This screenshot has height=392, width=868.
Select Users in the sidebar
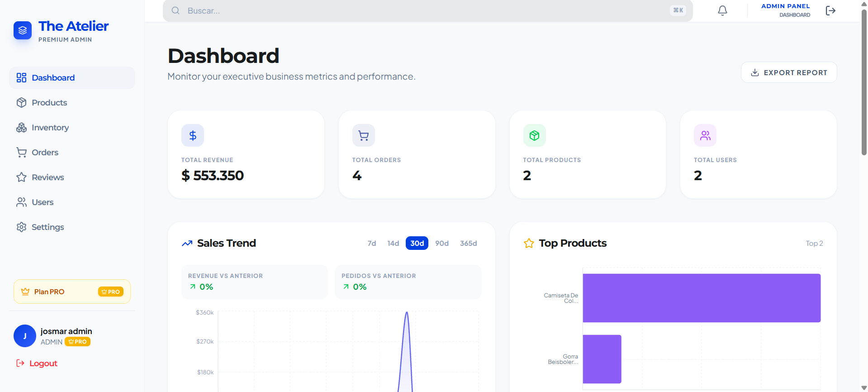point(72,202)
